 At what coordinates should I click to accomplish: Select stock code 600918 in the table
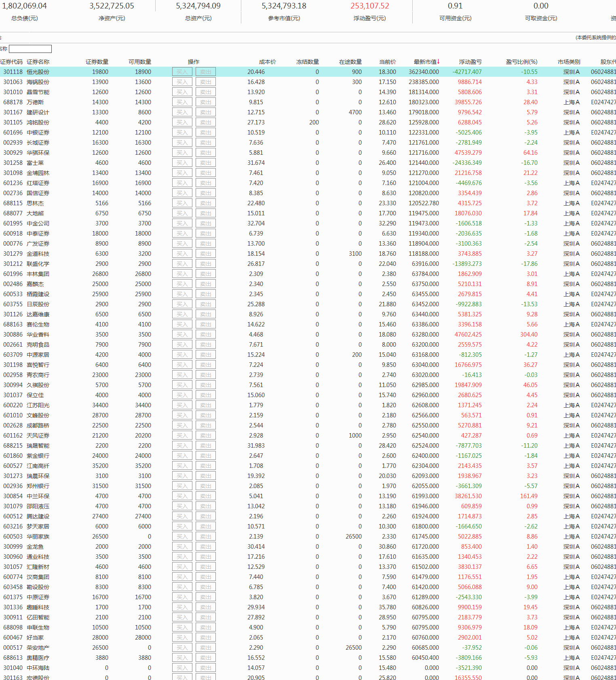(13, 234)
